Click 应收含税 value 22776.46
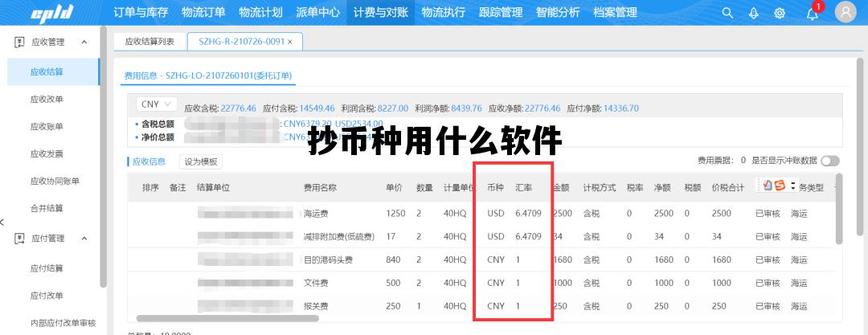Viewport: 868px width, 335px height. 239,108
